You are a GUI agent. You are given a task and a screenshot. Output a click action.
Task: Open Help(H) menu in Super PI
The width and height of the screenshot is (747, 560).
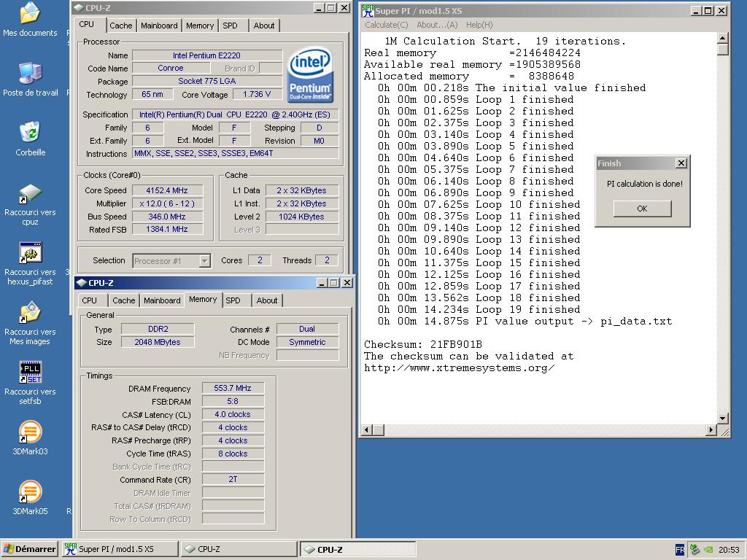479,25
